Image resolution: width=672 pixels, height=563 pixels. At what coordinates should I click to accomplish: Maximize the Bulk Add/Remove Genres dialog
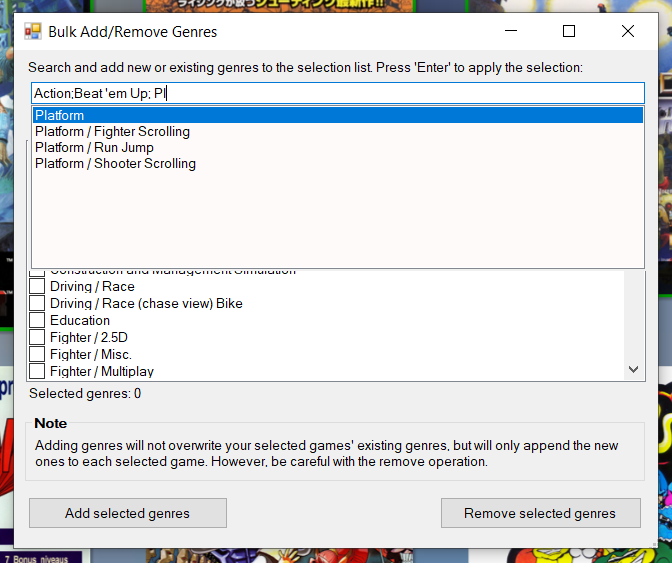tap(569, 31)
